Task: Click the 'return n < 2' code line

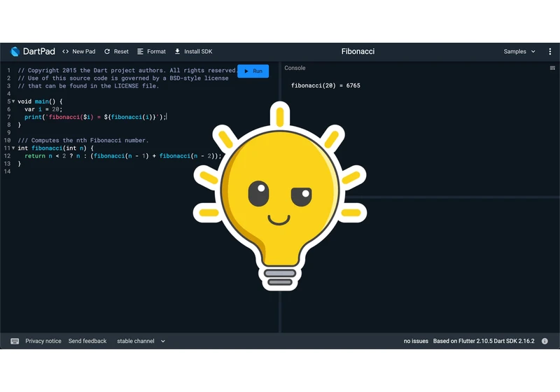Action: 123,155
